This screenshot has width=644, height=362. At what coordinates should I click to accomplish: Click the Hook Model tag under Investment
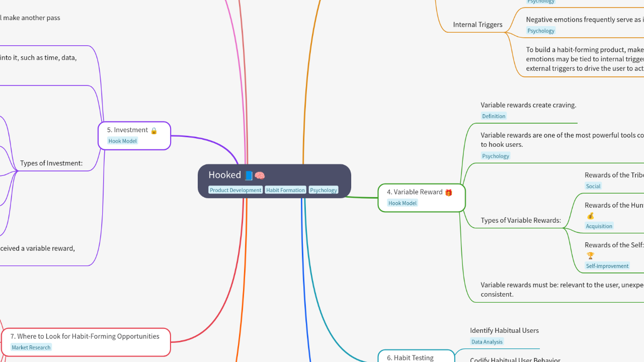[x=123, y=141]
